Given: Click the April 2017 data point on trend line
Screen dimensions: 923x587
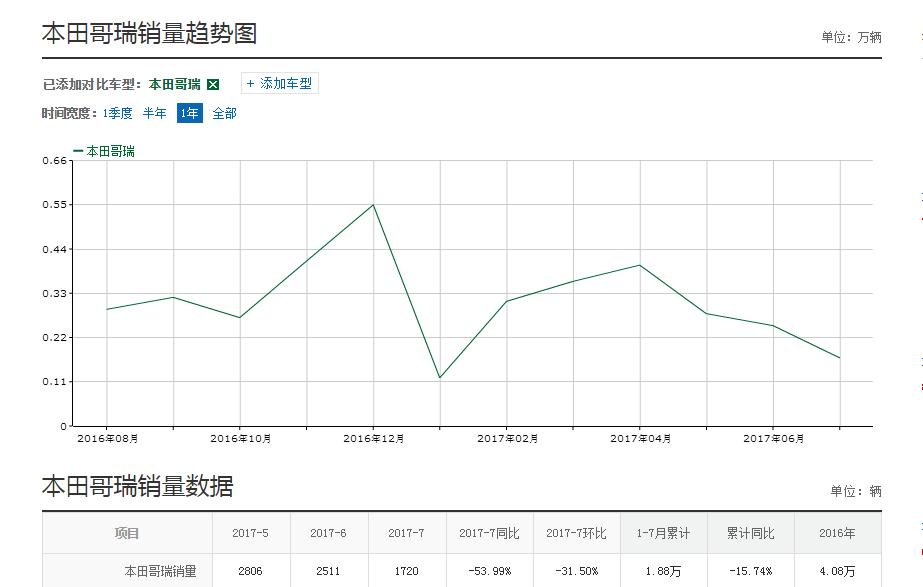Looking at the screenshot, I should tap(636, 265).
